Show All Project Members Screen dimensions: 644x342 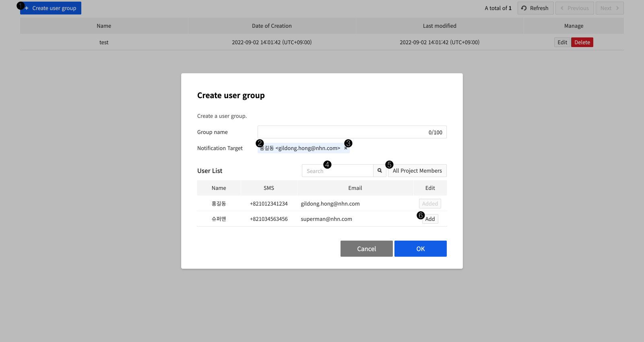pos(417,171)
